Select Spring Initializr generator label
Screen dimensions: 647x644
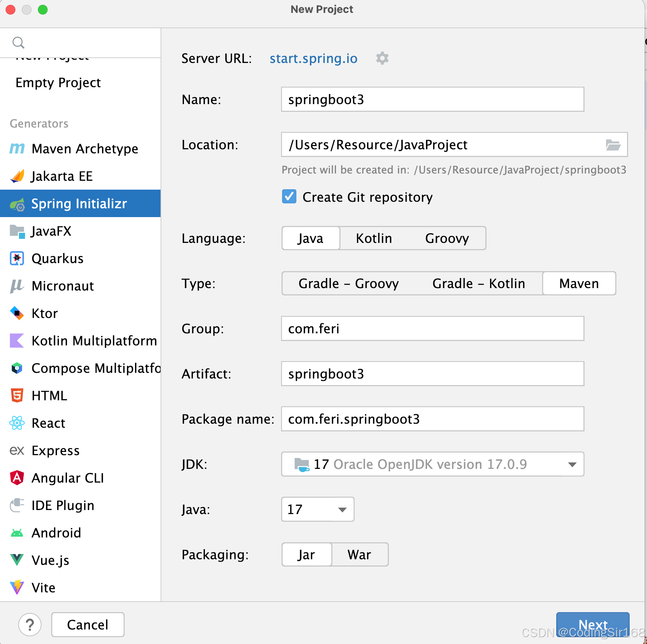[x=79, y=204]
